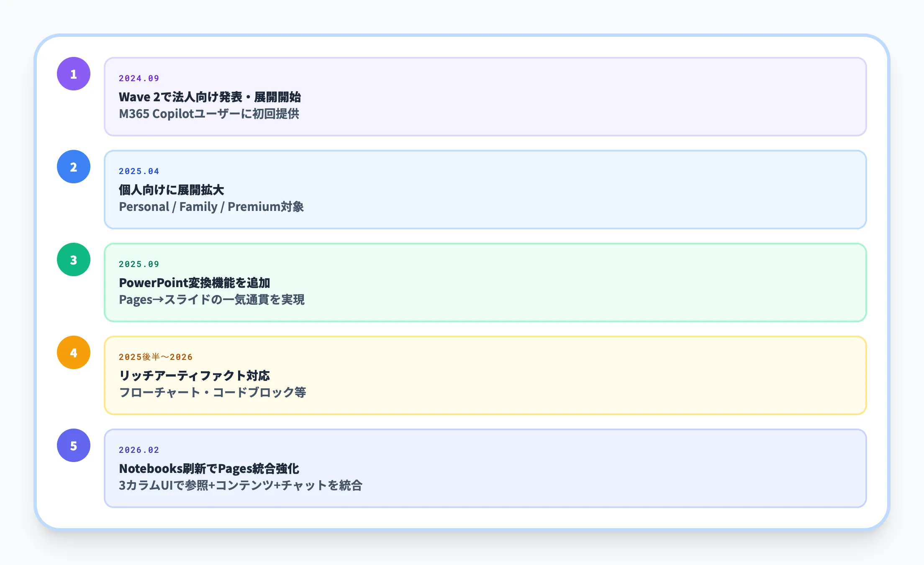Viewport: 924px width, 565px height.
Task: Select the indigo step 5 circle badge
Action: tap(73, 445)
